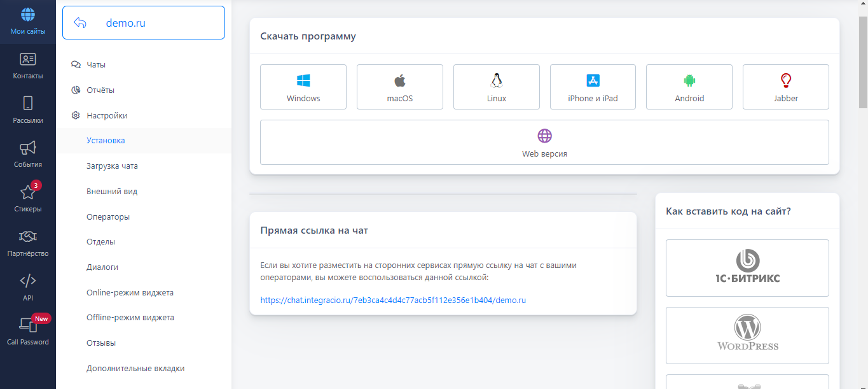Download the Linux client
Image resolution: width=868 pixels, height=389 pixels.
point(497,87)
